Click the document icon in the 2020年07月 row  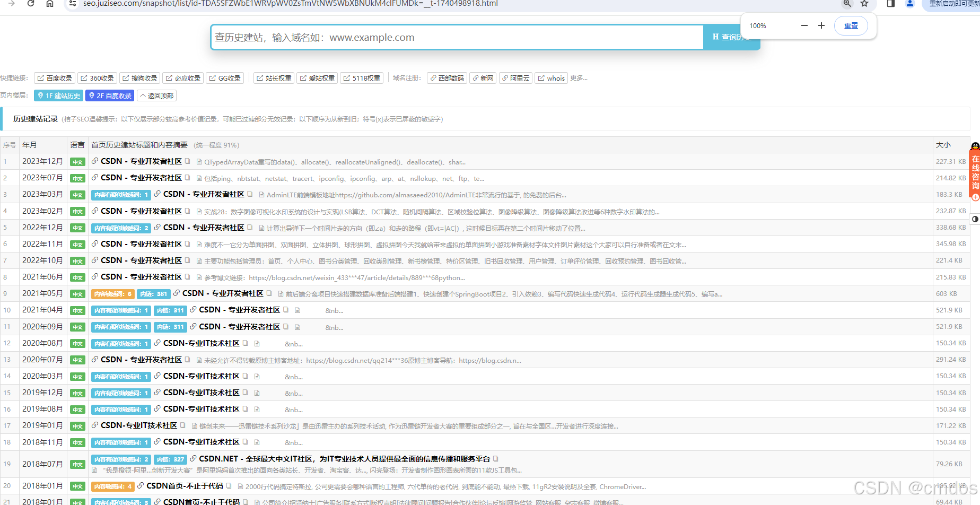pyautogui.click(x=199, y=360)
